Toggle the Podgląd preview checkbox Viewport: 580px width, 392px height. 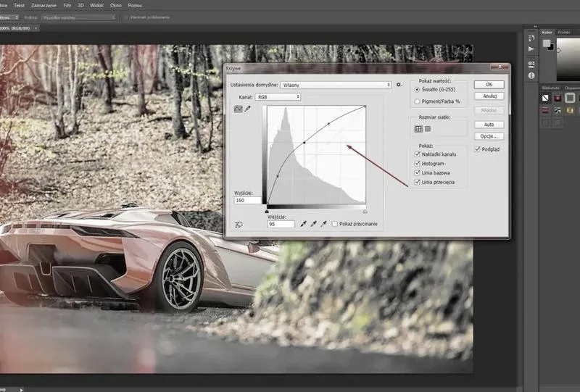point(478,149)
